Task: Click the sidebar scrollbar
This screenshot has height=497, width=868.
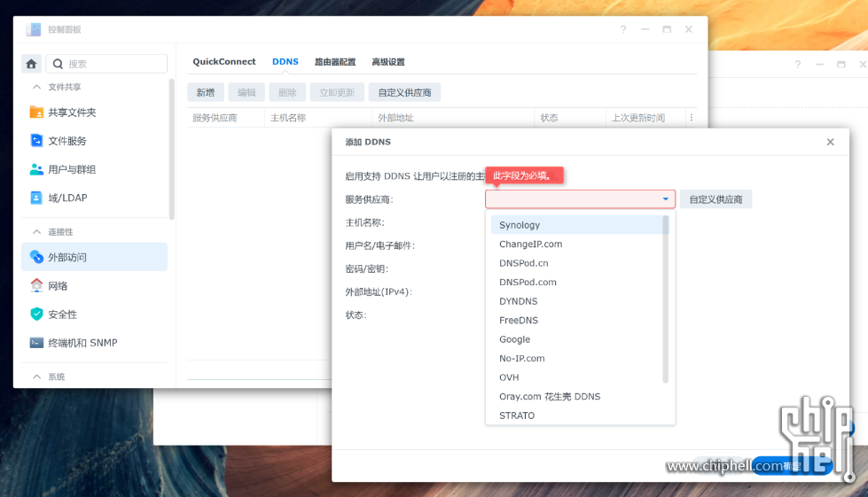Action: click(x=172, y=149)
